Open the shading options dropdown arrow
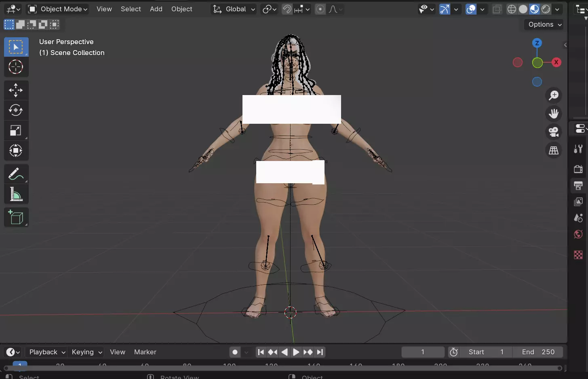This screenshot has height=379, width=588. pyautogui.click(x=557, y=9)
